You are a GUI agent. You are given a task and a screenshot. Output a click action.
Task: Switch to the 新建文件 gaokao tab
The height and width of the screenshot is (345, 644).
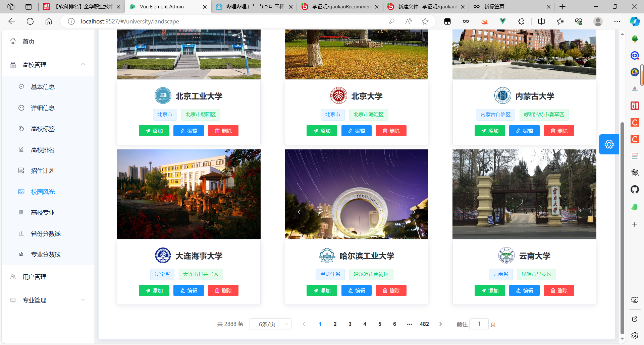(426, 7)
